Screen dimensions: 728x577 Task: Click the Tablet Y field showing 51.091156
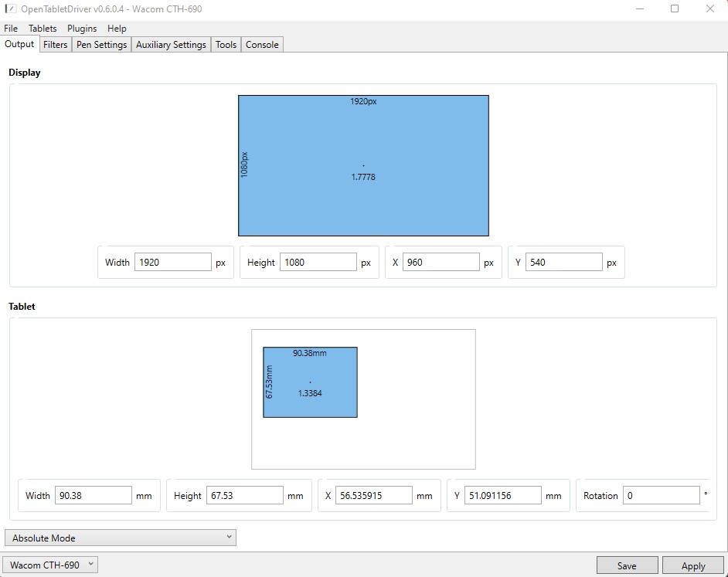[x=503, y=495]
